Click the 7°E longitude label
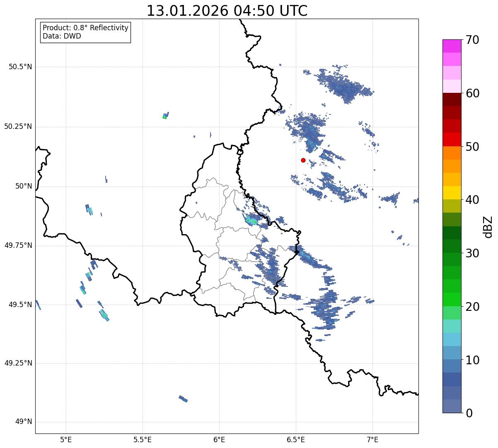 [x=373, y=439]
